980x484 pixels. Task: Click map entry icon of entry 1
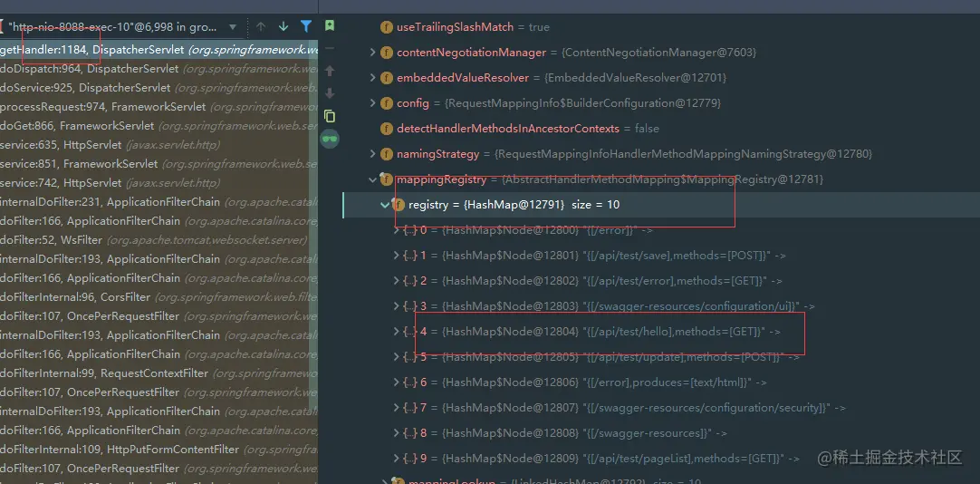point(410,255)
